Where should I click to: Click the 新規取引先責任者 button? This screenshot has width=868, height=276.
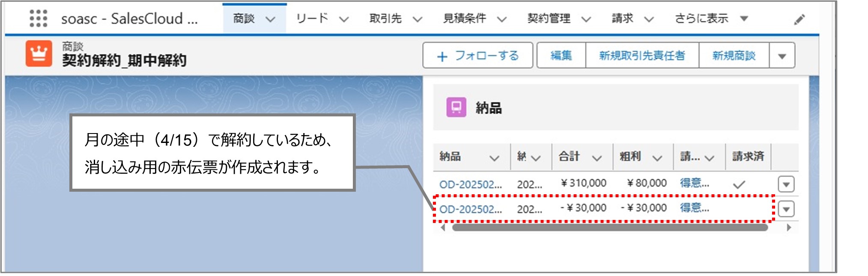pyautogui.click(x=642, y=55)
